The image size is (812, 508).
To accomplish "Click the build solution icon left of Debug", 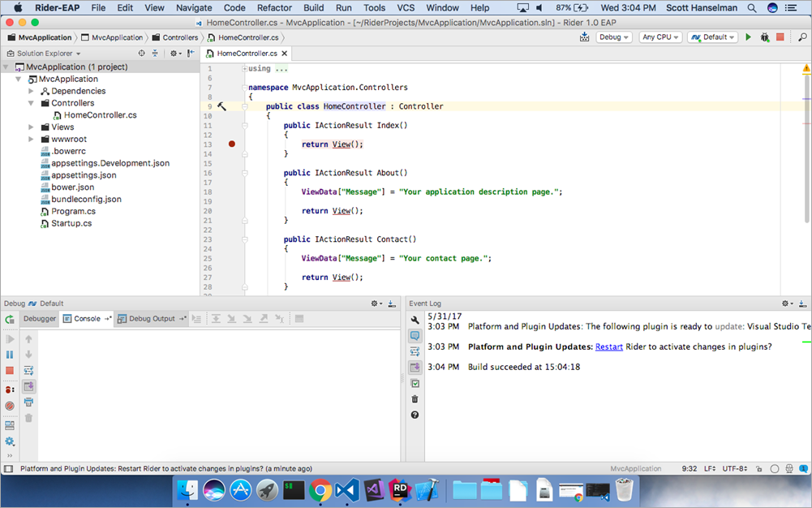I will (x=584, y=37).
